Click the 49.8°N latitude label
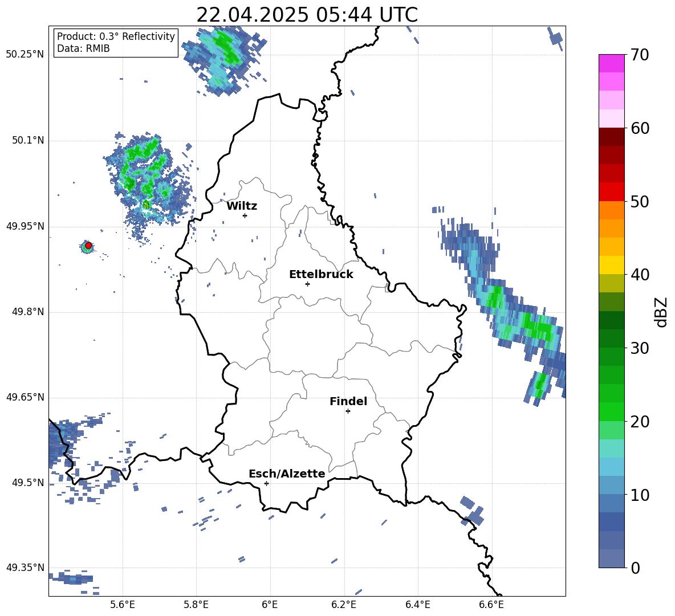Screen dimensions: 675x616 coord(28,312)
